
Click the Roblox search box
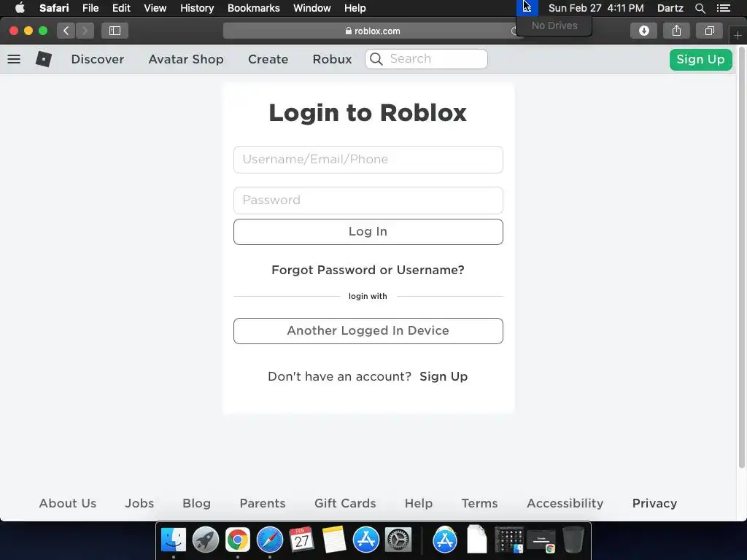click(426, 59)
